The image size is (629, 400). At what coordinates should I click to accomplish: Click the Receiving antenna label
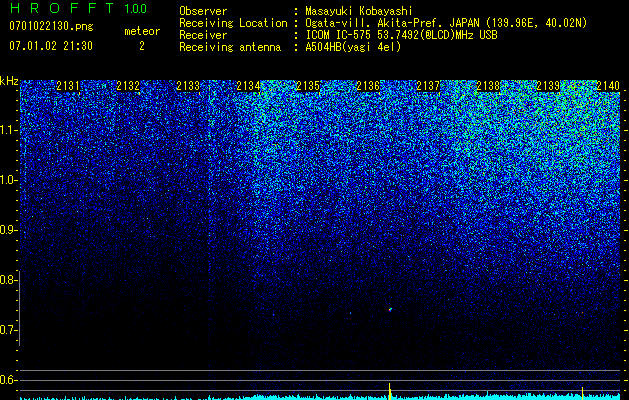[230, 47]
